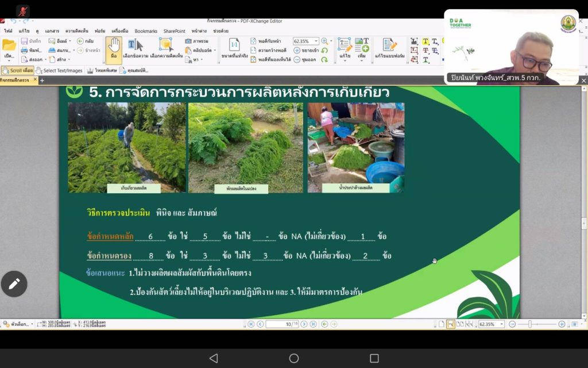Activate the Select Text tool icon
Screen dimensions: 588x368
click(135, 45)
